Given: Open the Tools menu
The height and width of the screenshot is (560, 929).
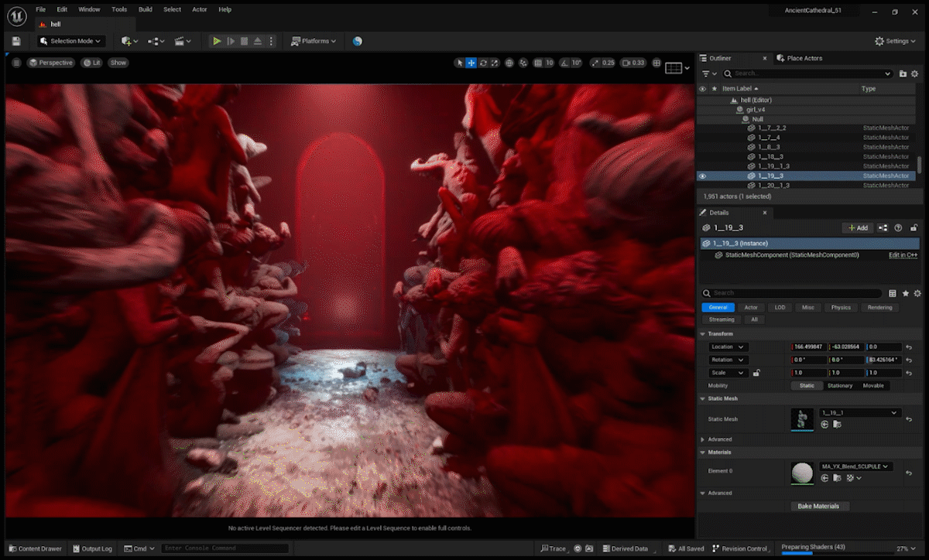Looking at the screenshot, I should [119, 9].
